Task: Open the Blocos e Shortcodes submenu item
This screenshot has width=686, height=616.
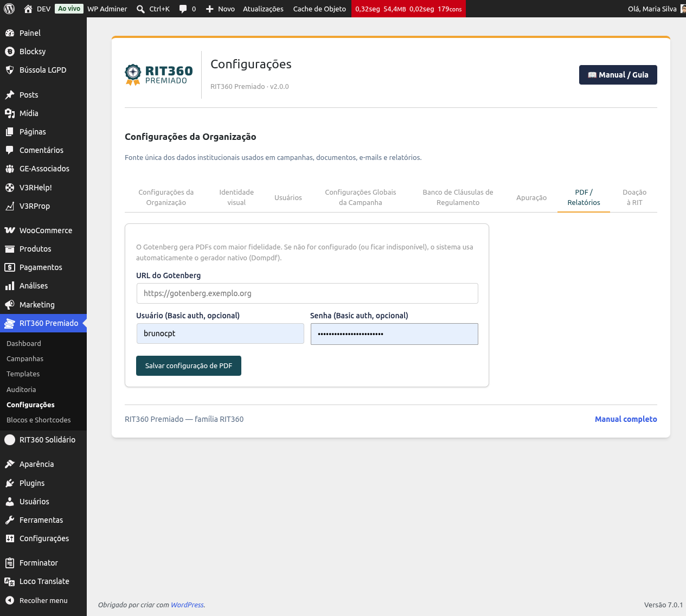Action: coord(39,420)
